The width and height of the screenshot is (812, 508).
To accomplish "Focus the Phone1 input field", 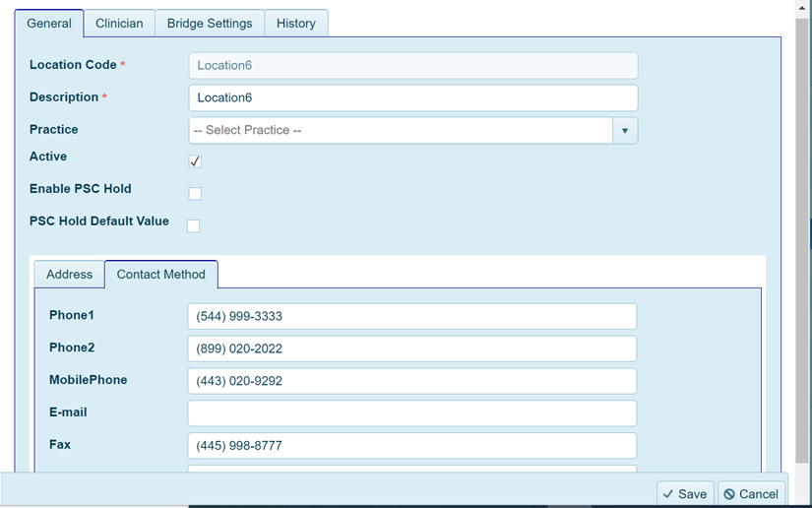I will point(411,317).
